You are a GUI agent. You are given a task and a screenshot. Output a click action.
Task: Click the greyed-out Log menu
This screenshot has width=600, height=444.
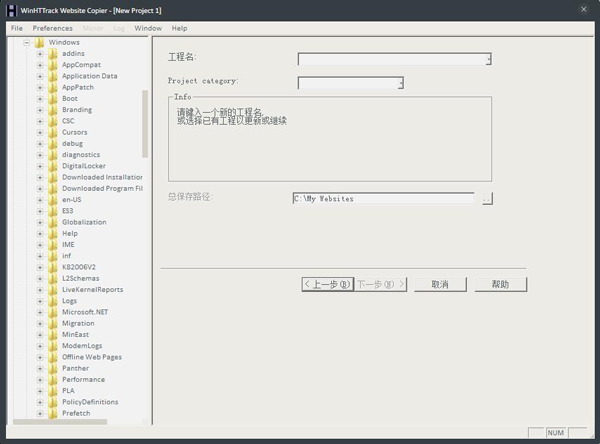pos(119,28)
